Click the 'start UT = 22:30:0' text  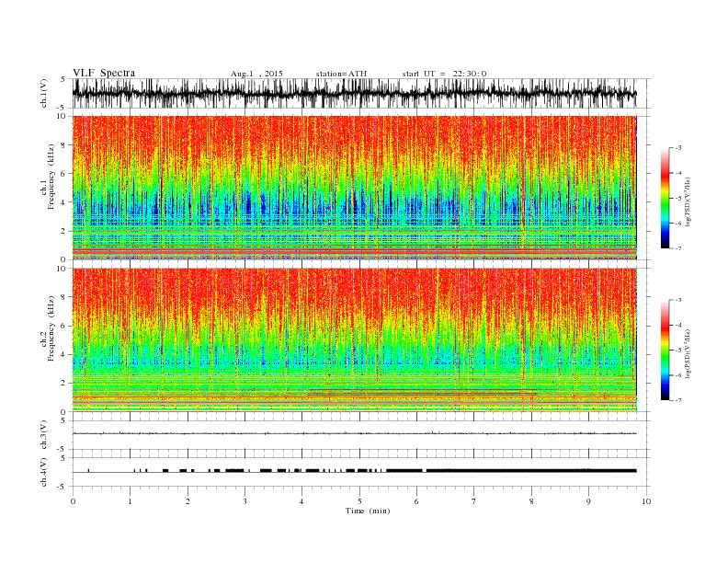(x=444, y=74)
